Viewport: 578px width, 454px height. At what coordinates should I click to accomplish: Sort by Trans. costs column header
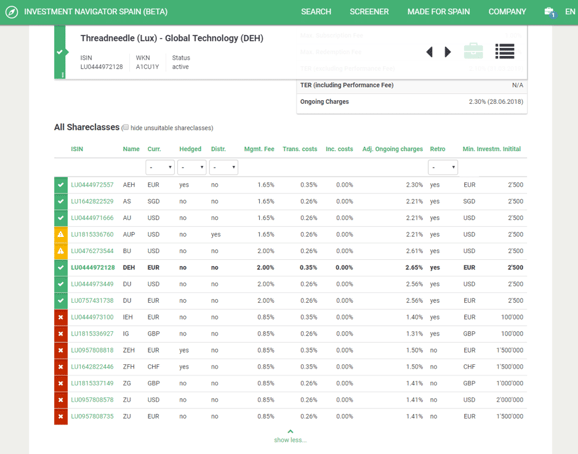tap(300, 149)
